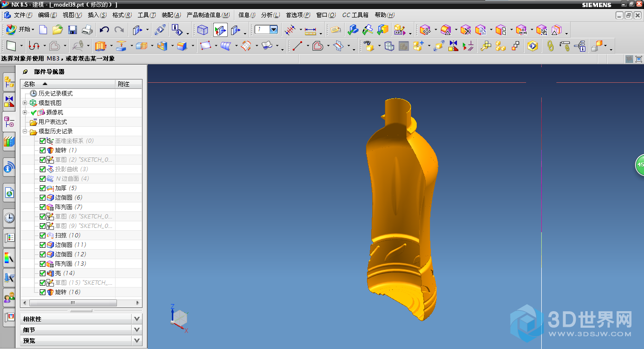
Task: Toggle checkbox for 加厚 (5) feature
Action: 43,188
